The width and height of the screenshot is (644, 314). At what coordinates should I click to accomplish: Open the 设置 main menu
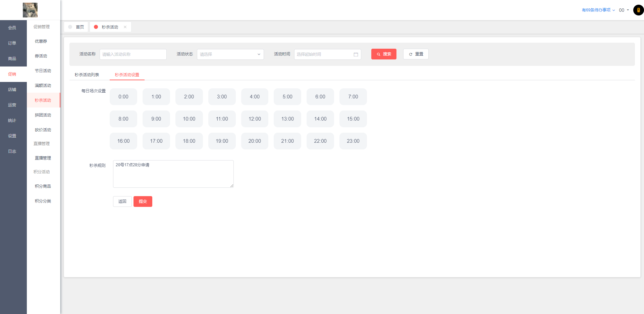point(13,136)
